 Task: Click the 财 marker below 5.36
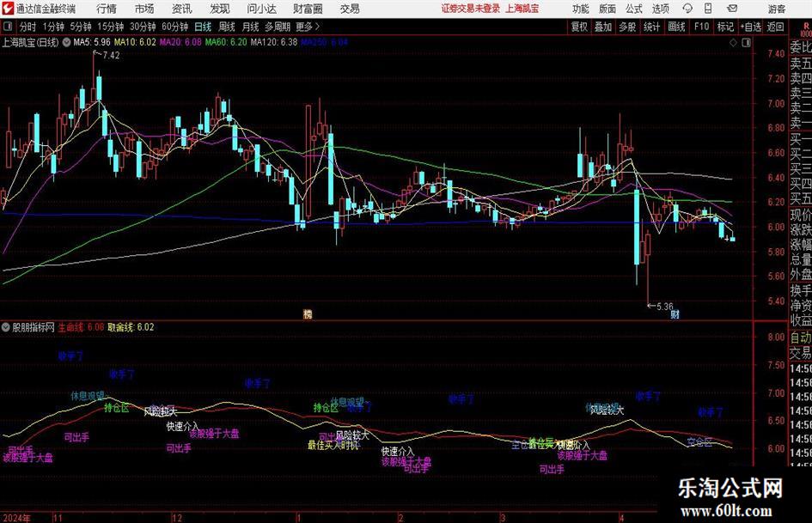point(675,314)
